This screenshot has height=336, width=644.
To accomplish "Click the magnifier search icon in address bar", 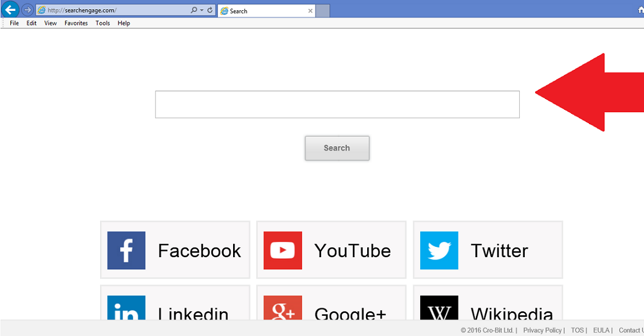I will 194,10.
